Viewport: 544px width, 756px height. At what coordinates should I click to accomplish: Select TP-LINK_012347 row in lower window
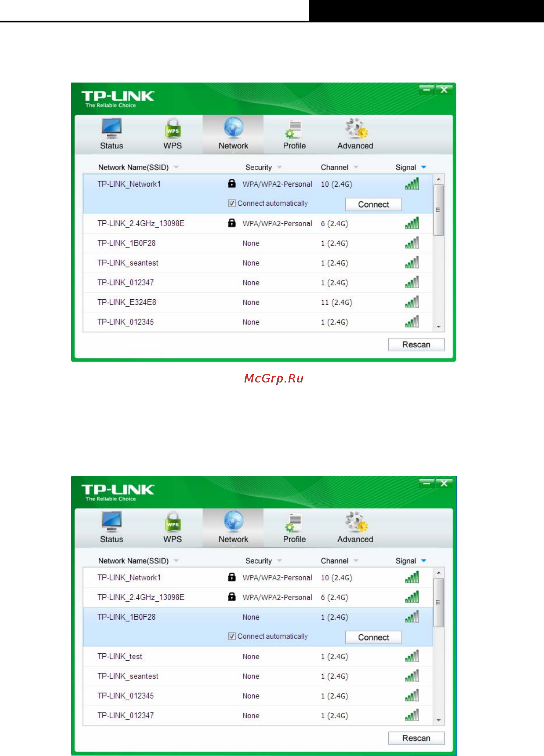tap(258, 715)
